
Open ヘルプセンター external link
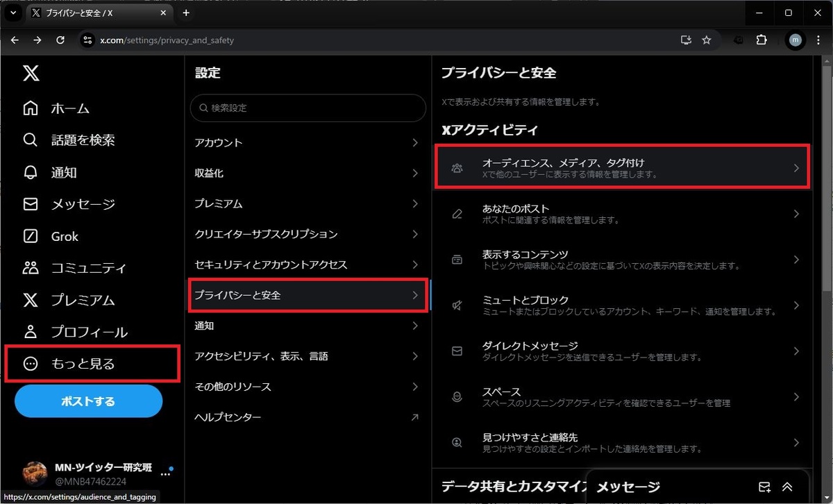pos(308,417)
